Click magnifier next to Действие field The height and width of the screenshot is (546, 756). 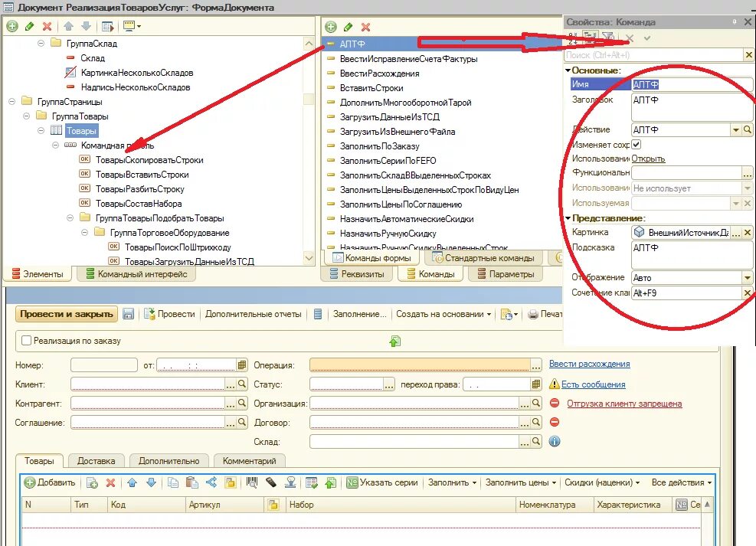pos(748,129)
